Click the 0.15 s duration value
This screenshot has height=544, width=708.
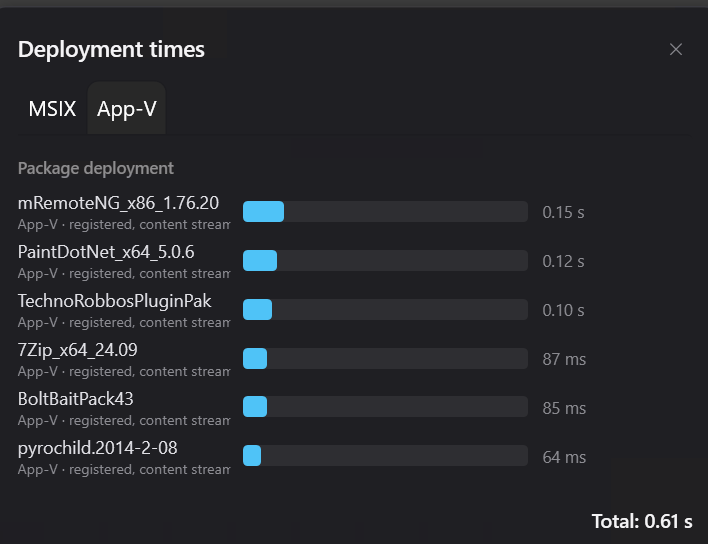point(564,212)
